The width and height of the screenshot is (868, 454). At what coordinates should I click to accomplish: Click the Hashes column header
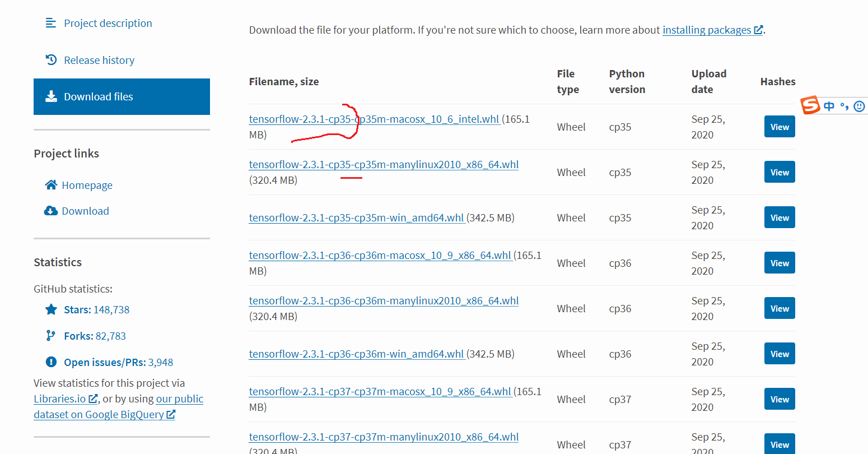[778, 81]
